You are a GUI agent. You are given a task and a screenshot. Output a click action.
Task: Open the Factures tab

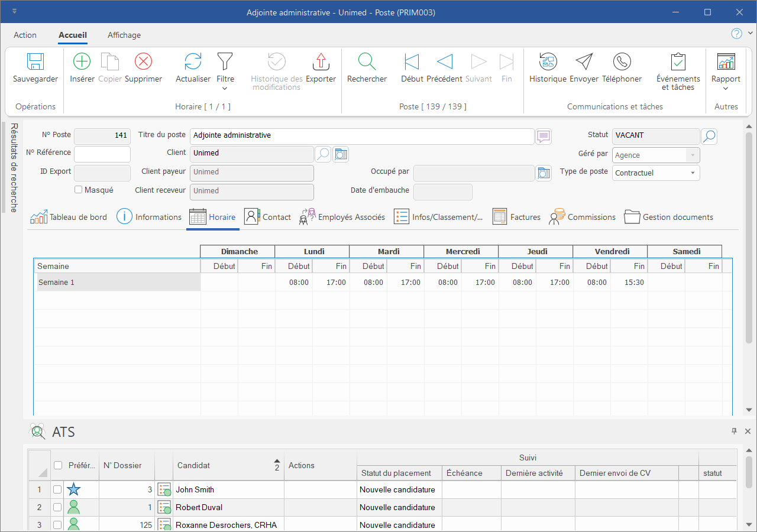tap(516, 217)
